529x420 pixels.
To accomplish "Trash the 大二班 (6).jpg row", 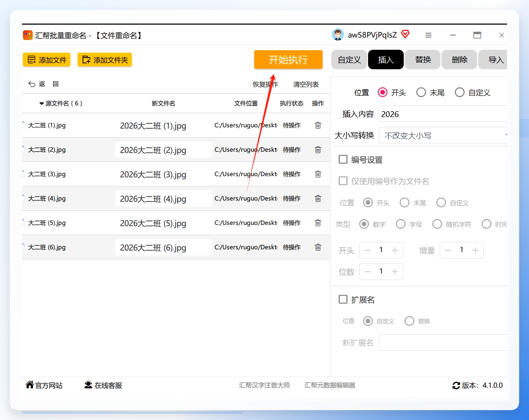I will tap(318, 247).
